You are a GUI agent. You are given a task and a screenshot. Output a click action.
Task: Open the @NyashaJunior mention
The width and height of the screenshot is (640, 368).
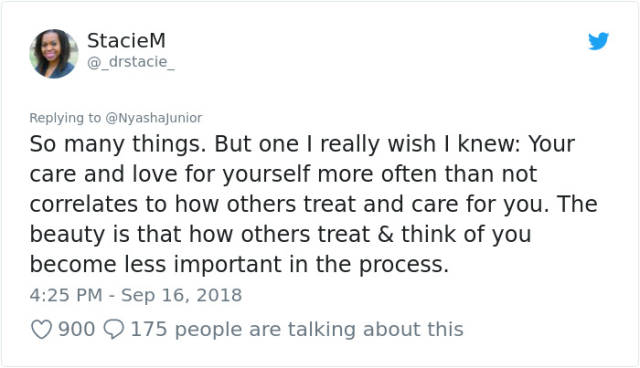click(153, 118)
